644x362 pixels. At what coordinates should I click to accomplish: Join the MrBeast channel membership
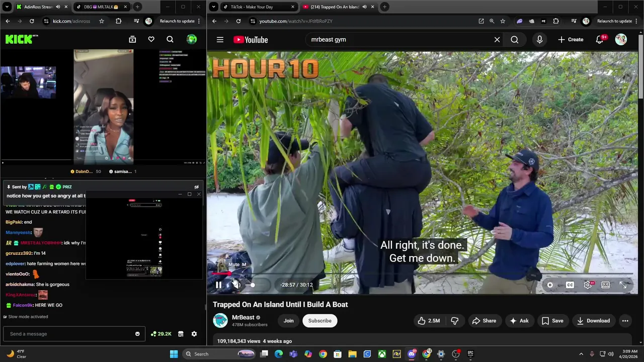click(x=288, y=321)
